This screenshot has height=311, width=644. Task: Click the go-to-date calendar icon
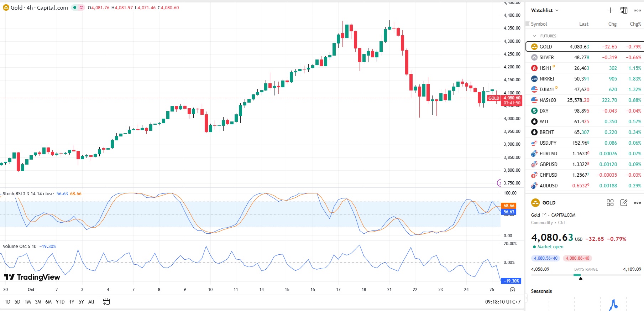[106, 302]
